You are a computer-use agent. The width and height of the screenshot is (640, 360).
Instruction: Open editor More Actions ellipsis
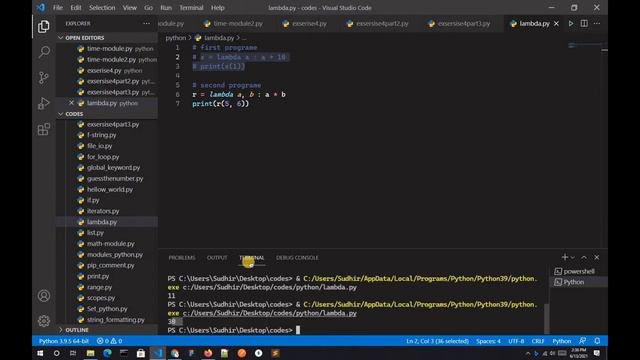coord(597,24)
